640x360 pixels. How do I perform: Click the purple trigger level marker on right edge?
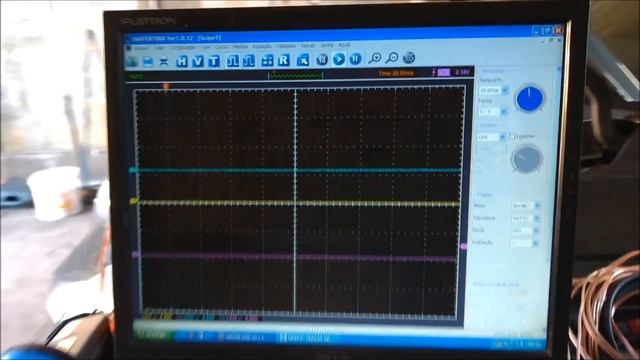click(463, 247)
